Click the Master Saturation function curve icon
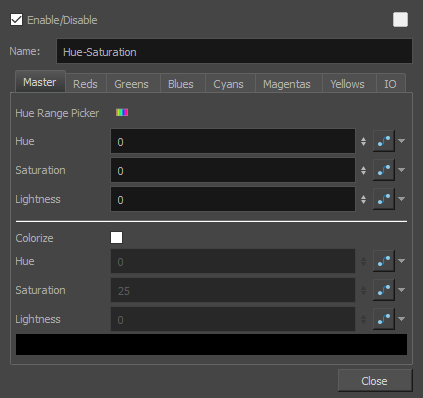423x398 pixels. point(384,170)
